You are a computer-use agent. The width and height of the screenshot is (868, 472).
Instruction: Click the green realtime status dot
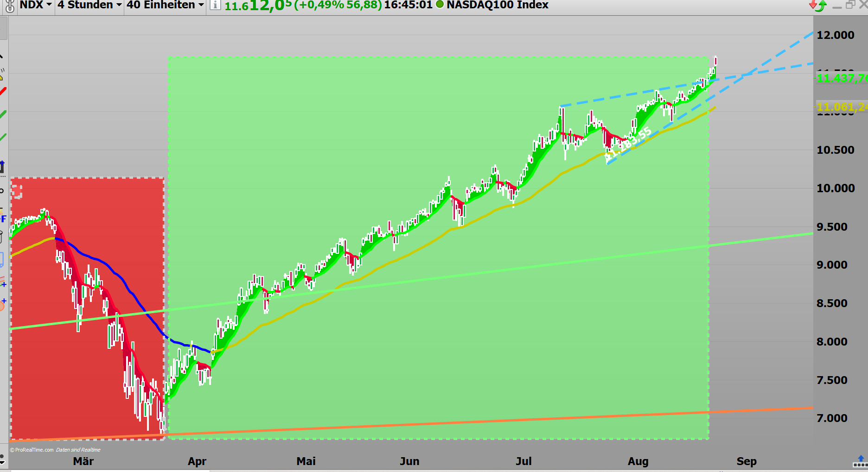(x=440, y=5)
